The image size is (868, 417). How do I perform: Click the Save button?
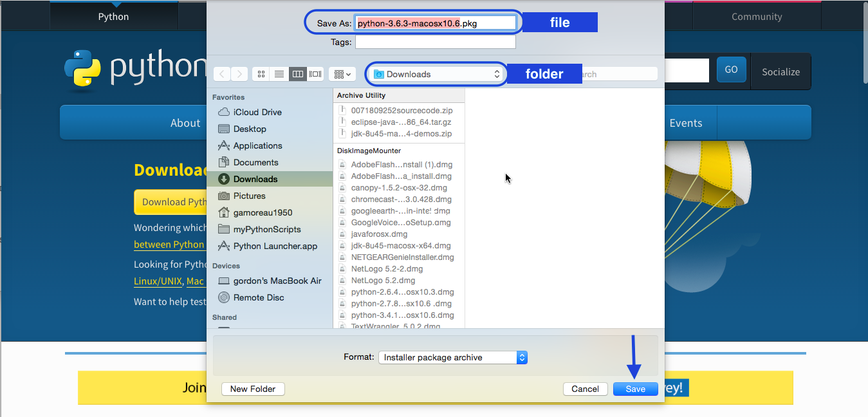(636, 389)
